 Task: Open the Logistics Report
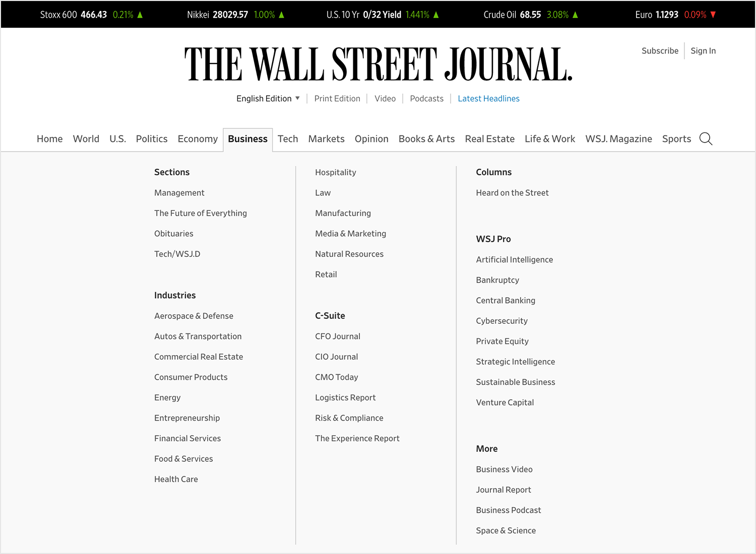345,398
